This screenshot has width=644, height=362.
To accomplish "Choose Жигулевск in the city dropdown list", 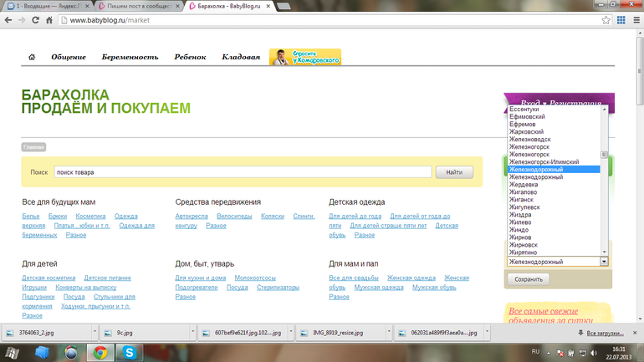I will (525, 206).
